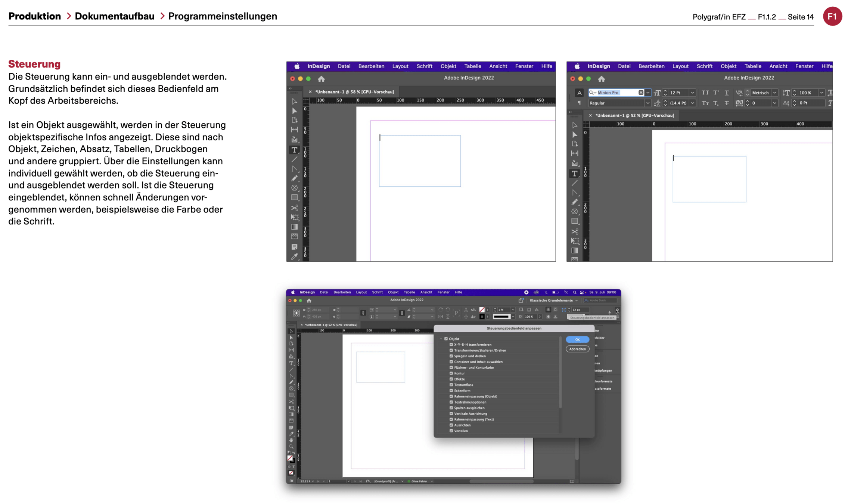Collapse the Objekt group in dialog
848x504 pixels.
click(x=441, y=339)
